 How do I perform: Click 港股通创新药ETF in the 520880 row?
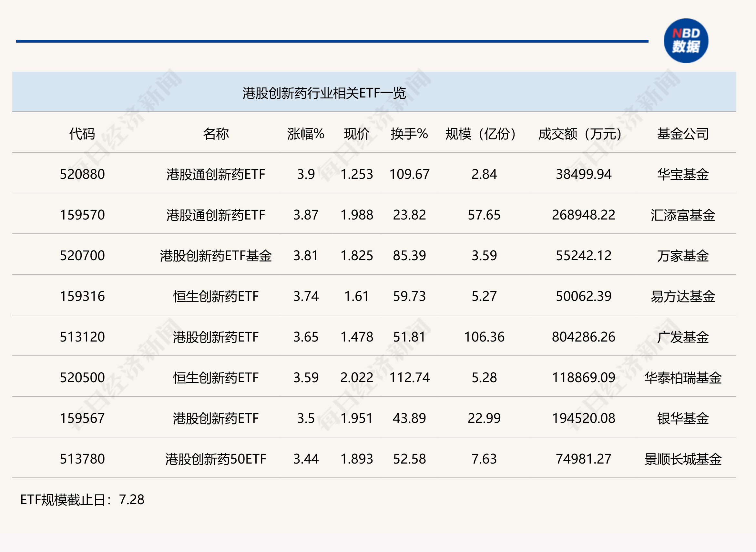pyautogui.click(x=216, y=174)
